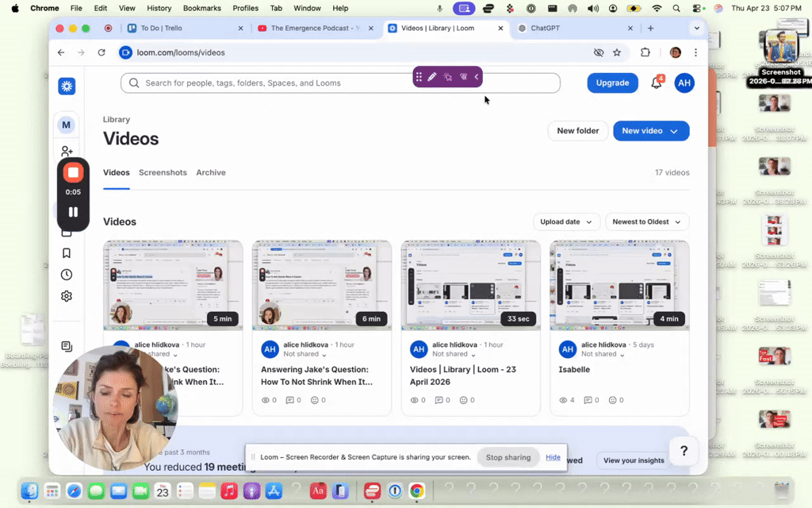
Task: Open the Loom home logo icon
Action: coord(67,86)
